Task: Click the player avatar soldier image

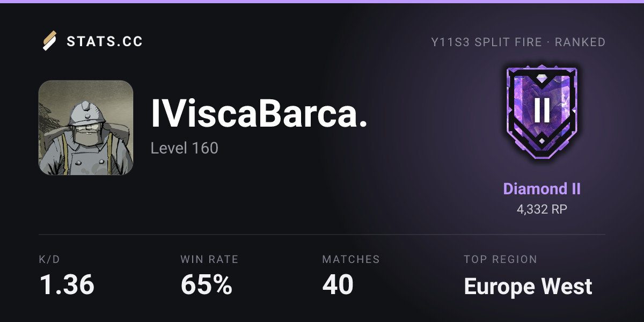Action: 86,128
